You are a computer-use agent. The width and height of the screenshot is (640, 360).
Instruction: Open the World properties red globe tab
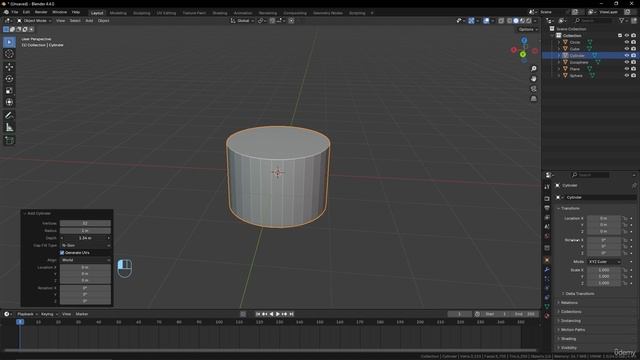coord(547,236)
